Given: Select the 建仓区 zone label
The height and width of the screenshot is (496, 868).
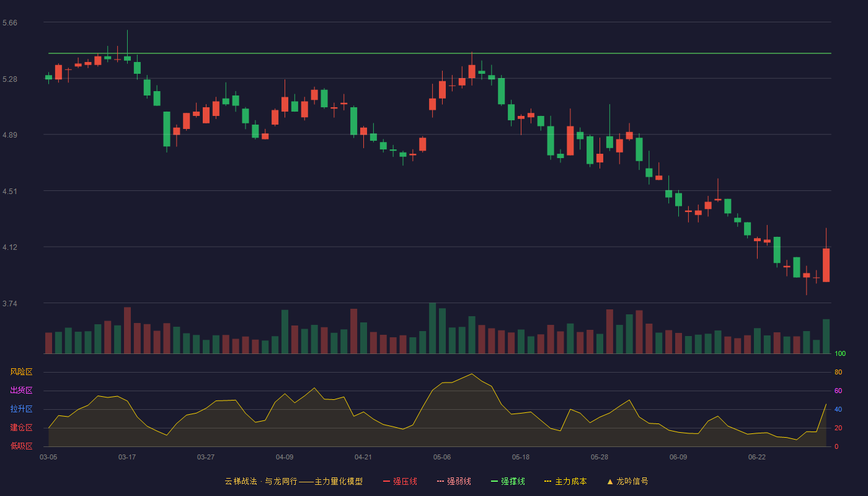Looking at the screenshot, I should pyautogui.click(x=21, y=428).
